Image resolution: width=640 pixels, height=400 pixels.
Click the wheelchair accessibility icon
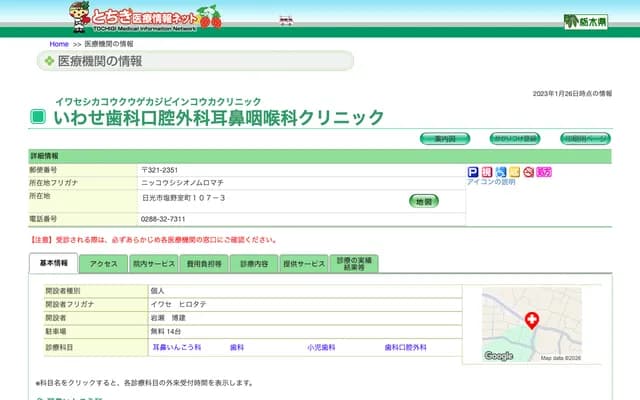tap(501, 172)
